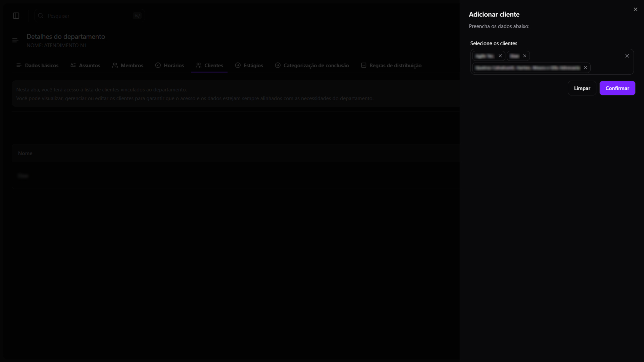Click the Nome column header

[x=25, y=153]
